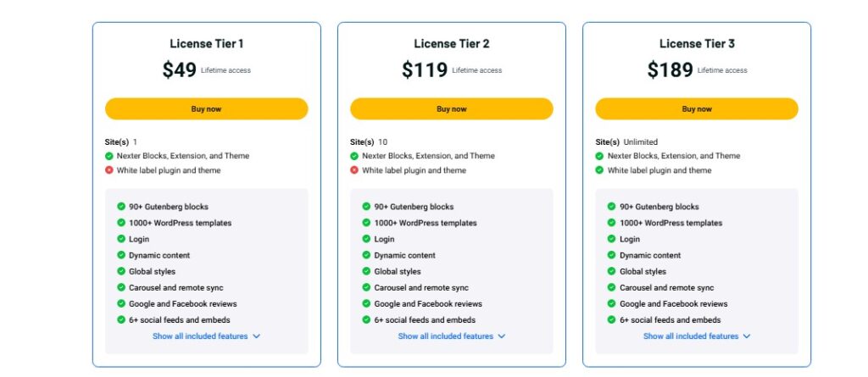Expand Tier 2 Show all included features
868x377 pixels.
451,336
